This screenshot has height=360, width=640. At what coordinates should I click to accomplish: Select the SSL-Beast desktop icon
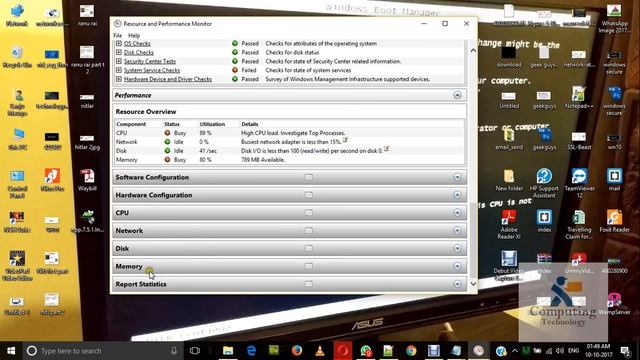579,139
